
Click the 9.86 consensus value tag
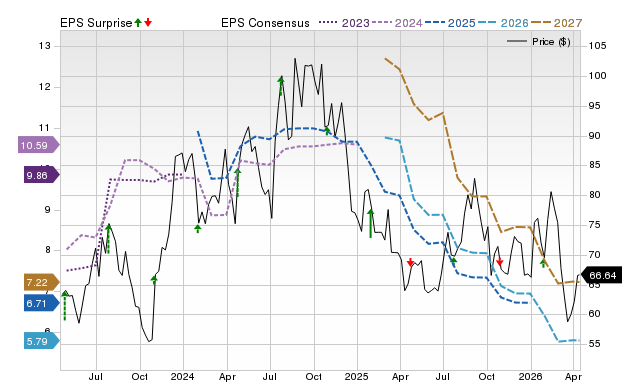coord(42,175)
